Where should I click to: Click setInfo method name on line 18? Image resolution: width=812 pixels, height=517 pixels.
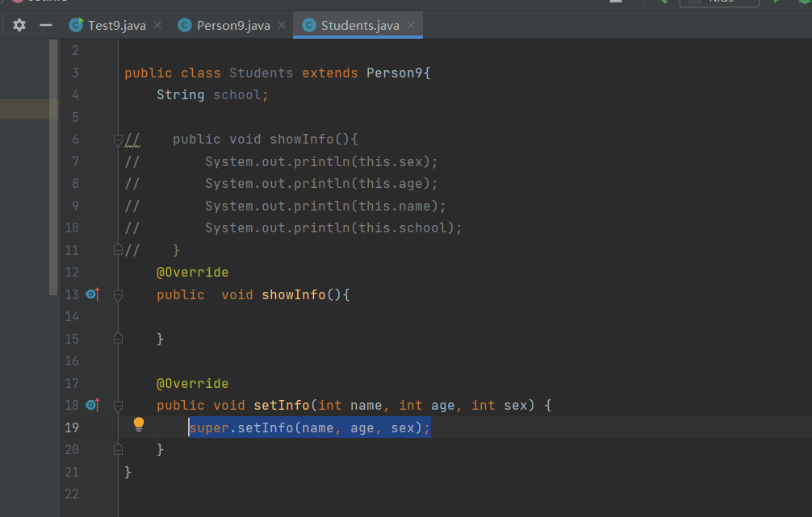[x=282, y=405]
